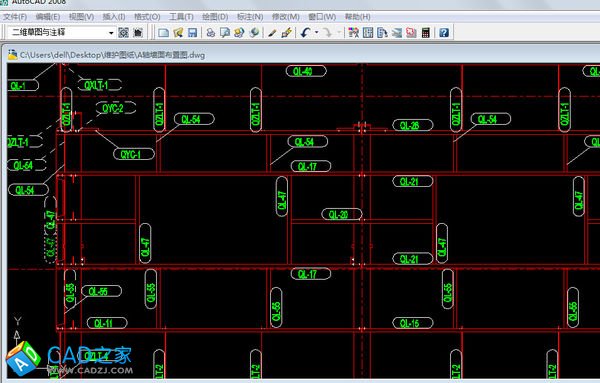600x383 pixels.
Task: Select the QYC-1 label in drawing
Action: point(134,154)
